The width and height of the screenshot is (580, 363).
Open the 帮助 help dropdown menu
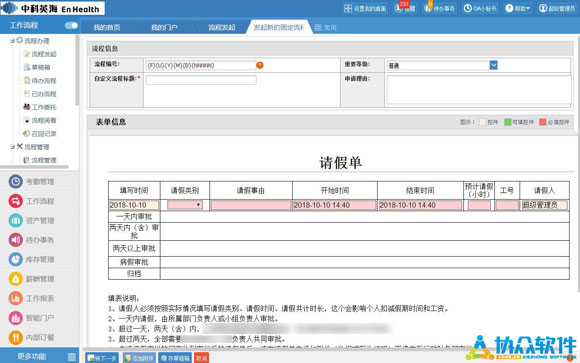pos(517,9)
